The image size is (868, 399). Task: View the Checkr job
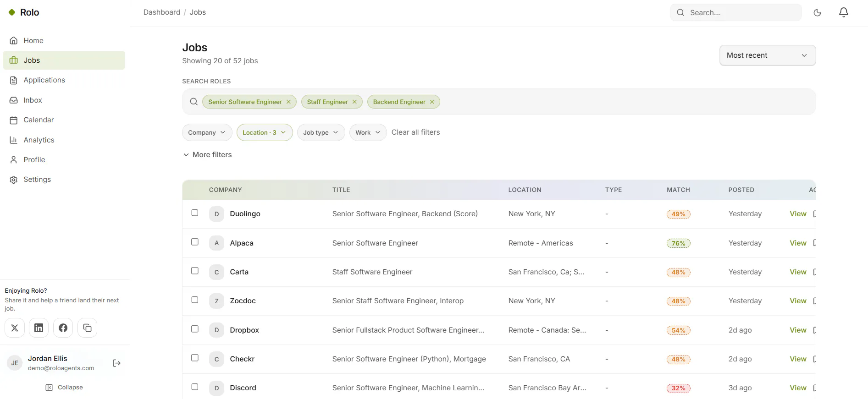pos(798,359)
